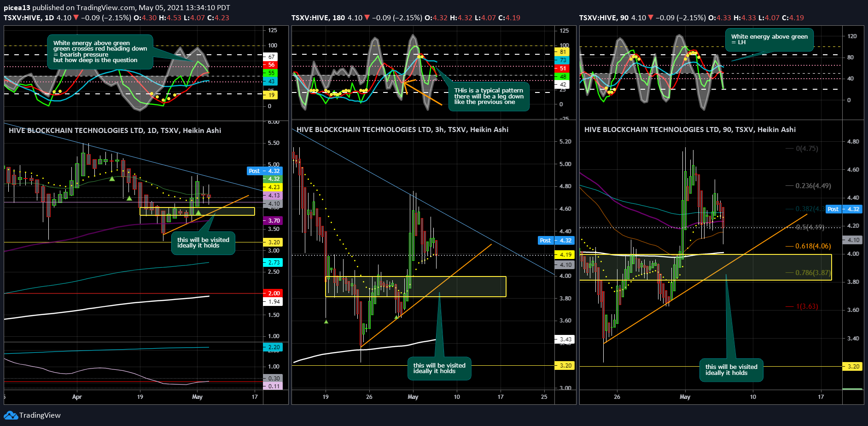
Task: Click the TradingView cloud logo icon
Action: pos(11,415)
